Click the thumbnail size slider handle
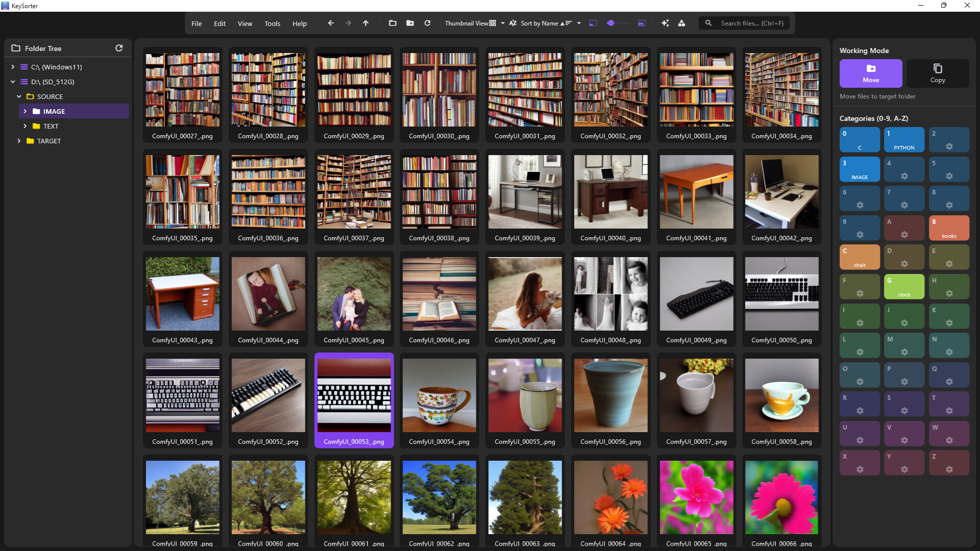The height and width of the screenshot is (551, 980). coord(610,23)
